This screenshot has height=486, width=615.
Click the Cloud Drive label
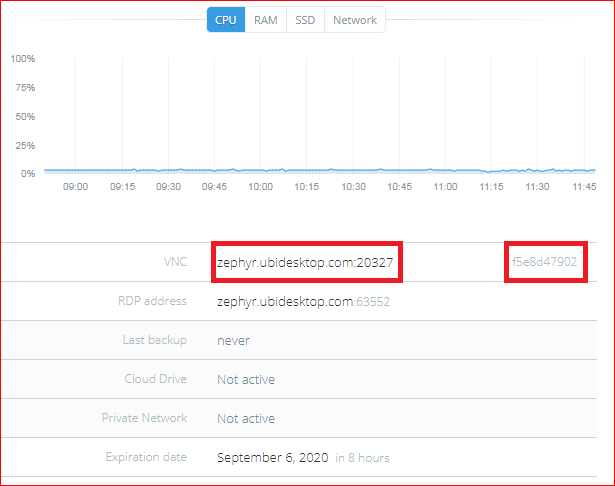point(155,379)
